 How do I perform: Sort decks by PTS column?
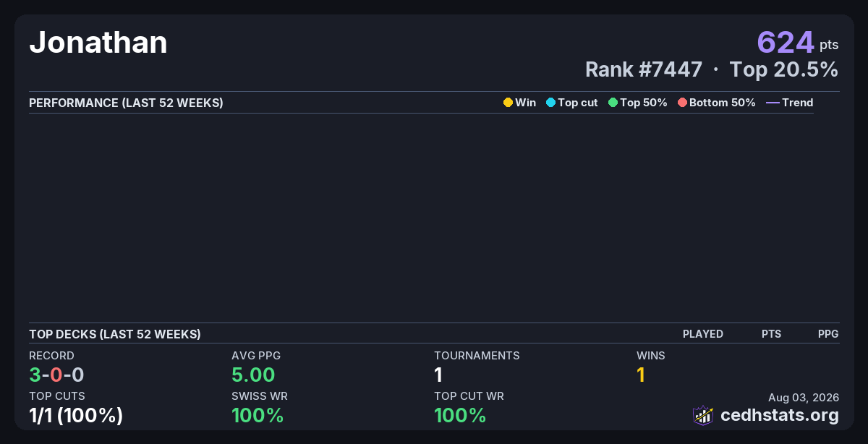(x=771, y=334)
